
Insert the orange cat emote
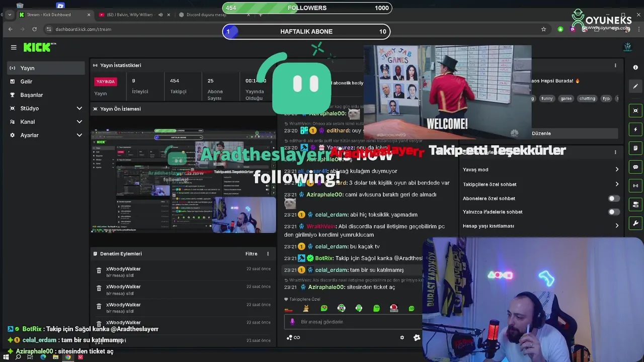coord(306,308)
